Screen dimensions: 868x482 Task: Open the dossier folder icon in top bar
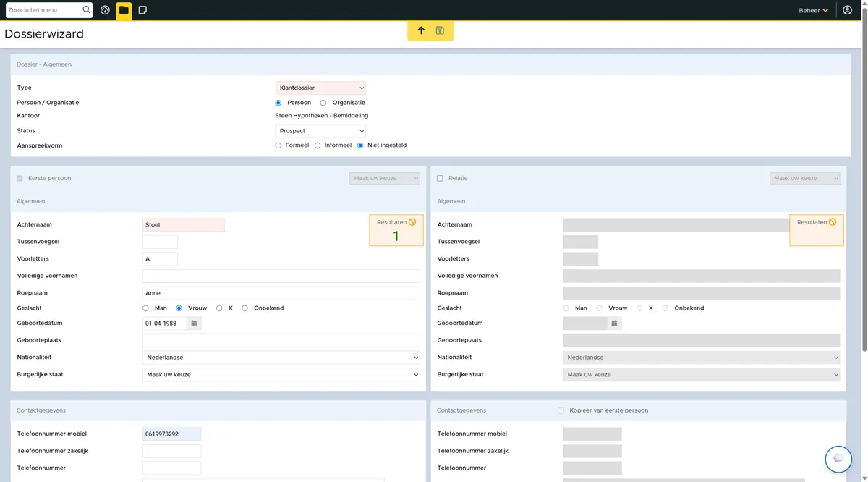click(x=124, y=10)
